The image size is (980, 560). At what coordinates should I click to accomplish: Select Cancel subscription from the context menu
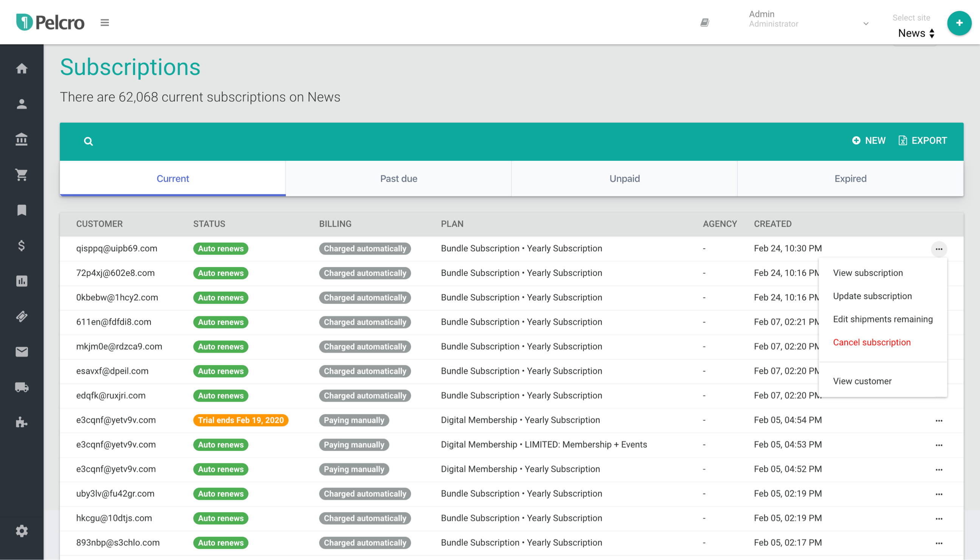click(x=871, y=342)
